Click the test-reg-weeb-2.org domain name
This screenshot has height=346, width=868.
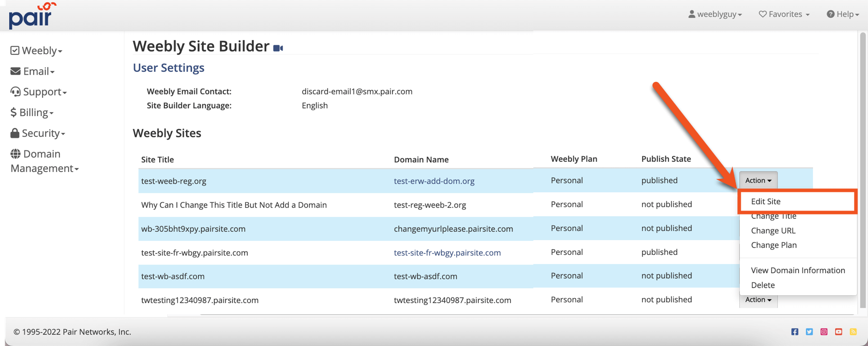430,205
